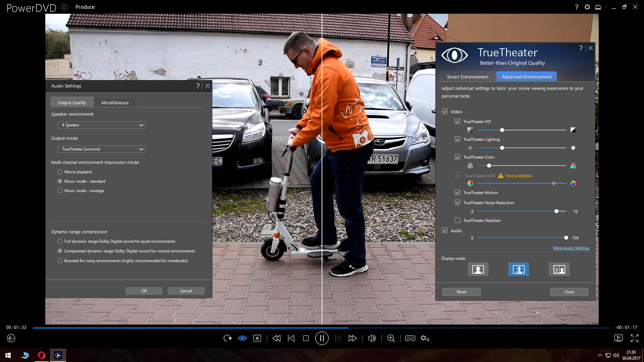Viewport: 644px width, 362px height.
Task: Select Boosted for noisy environments option
Action: point(60,261)
